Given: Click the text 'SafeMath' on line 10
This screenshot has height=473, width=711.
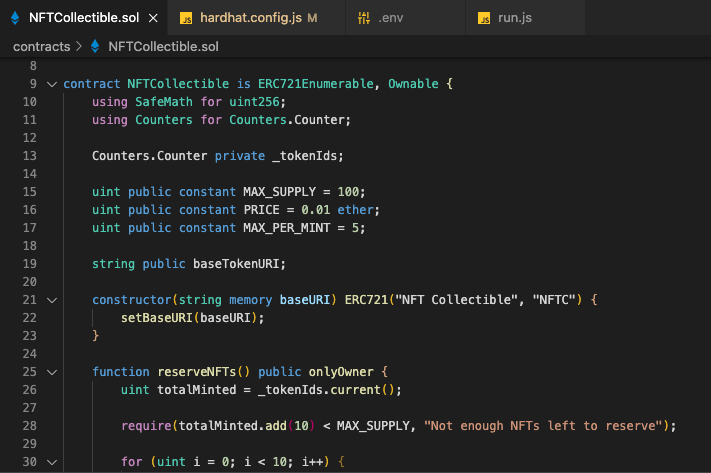Looking at the screenshot, I should (x=164, y=102).
